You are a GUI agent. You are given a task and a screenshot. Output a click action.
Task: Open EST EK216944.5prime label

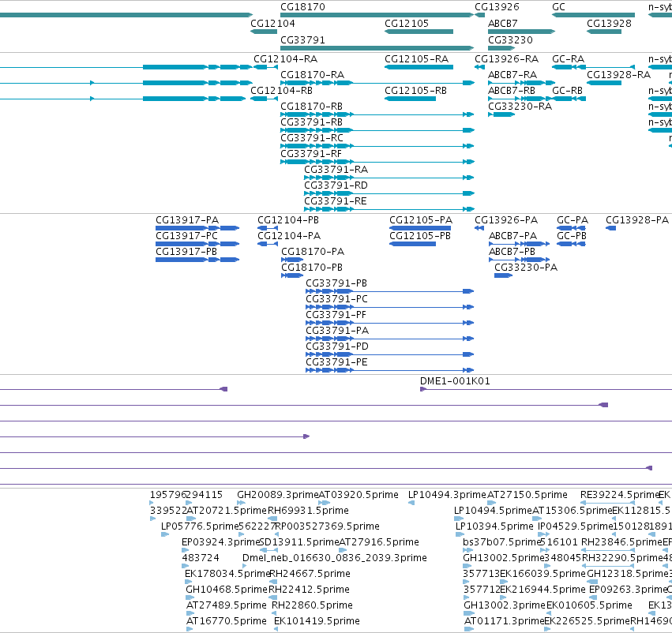point(542,590)
